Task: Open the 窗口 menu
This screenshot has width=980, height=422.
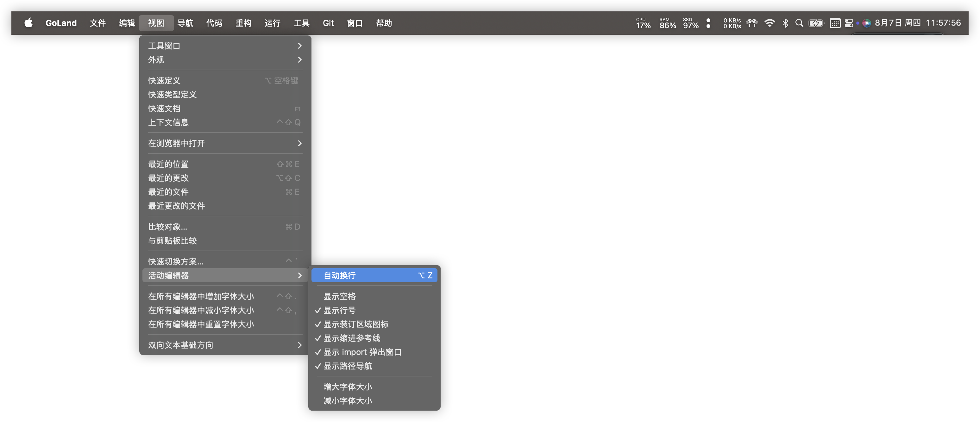Action: pos(355,23)
